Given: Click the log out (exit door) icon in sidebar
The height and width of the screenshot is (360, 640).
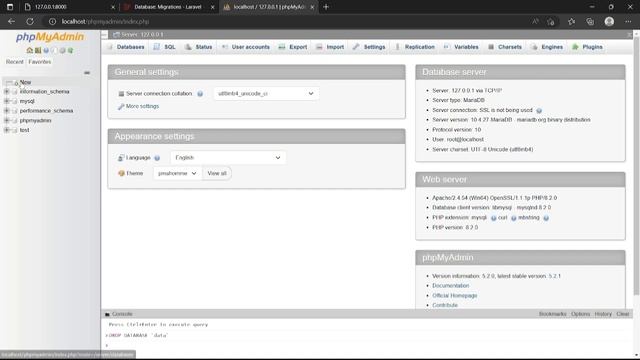Looking at the screenshot, I should (x=38, y=51).
